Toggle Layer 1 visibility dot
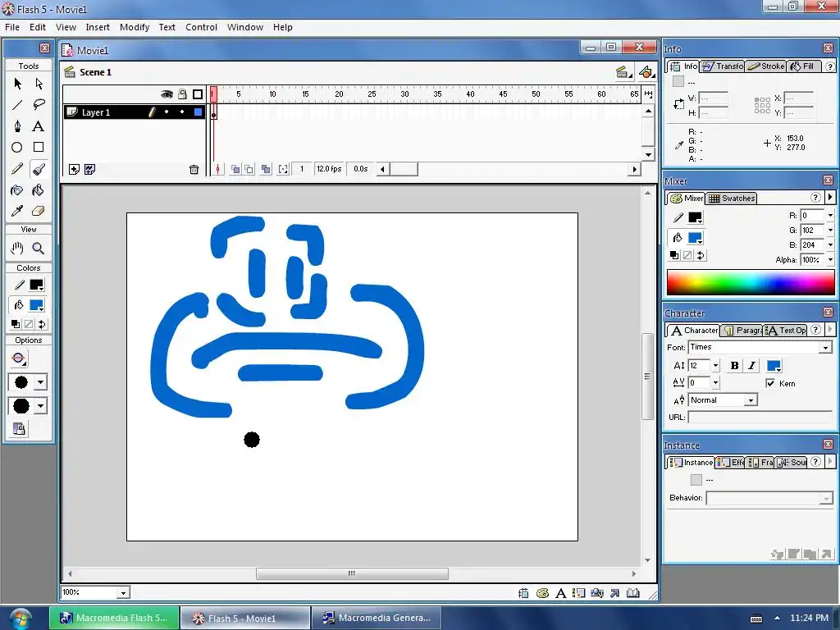Screen dimensions: 840x630 point(167,112)
